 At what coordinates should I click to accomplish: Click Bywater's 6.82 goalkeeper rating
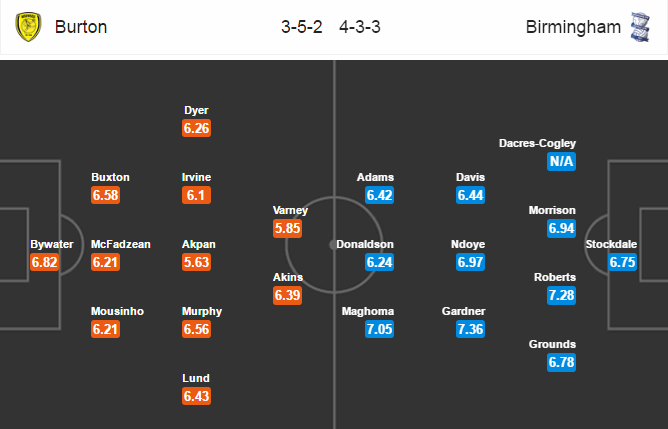pos(44,262)
